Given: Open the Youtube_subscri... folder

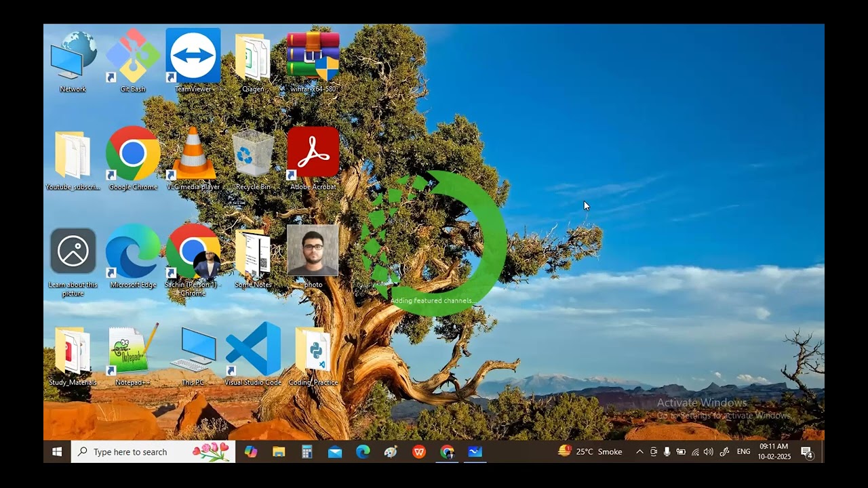Looking at the screenshot, I should point(73,160).
